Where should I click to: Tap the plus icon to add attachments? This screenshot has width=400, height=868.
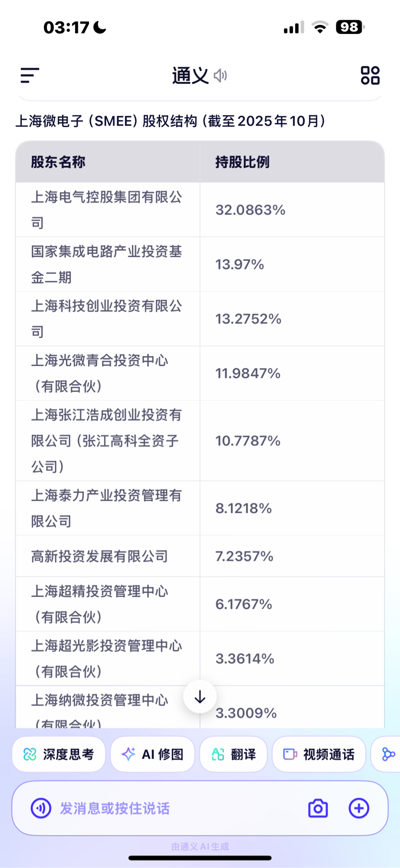[359, 808]
